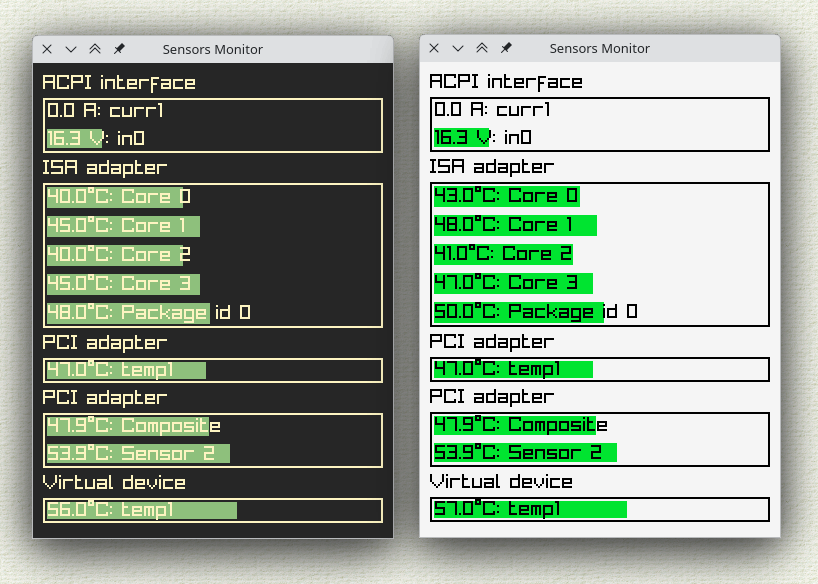
Task: Click double-up arrow in light window titlebar
Action: [x=482, y=48]
